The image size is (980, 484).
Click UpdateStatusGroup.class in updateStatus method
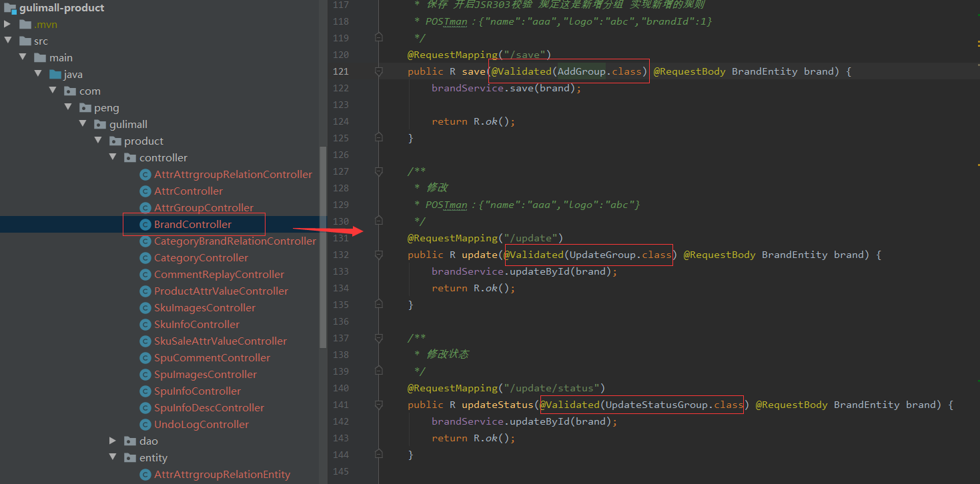[x=674, y=405]
